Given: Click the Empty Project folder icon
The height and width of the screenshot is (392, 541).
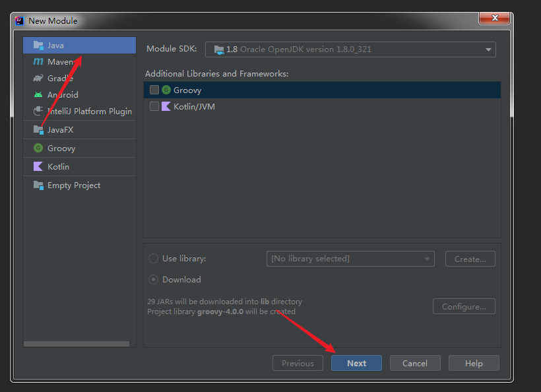Looking at the screenshot, I should [38, 185].
